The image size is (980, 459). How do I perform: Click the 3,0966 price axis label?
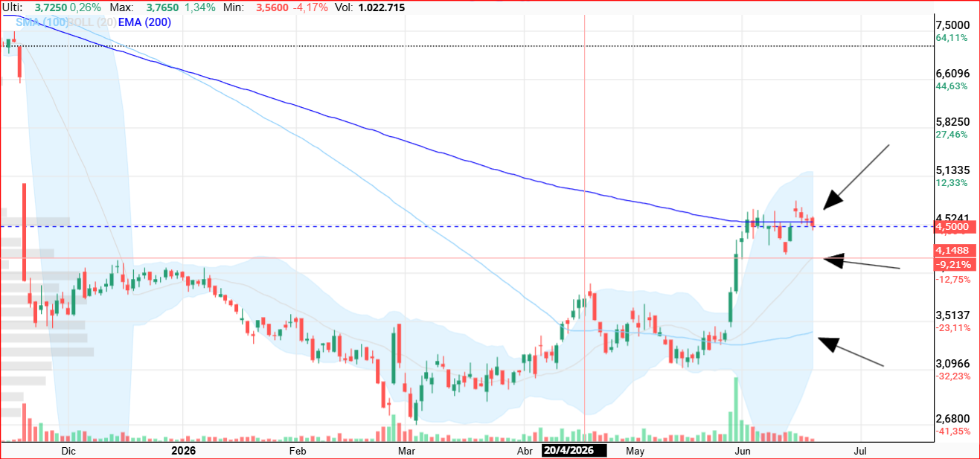pyautogui.click(x=952, y=363)
